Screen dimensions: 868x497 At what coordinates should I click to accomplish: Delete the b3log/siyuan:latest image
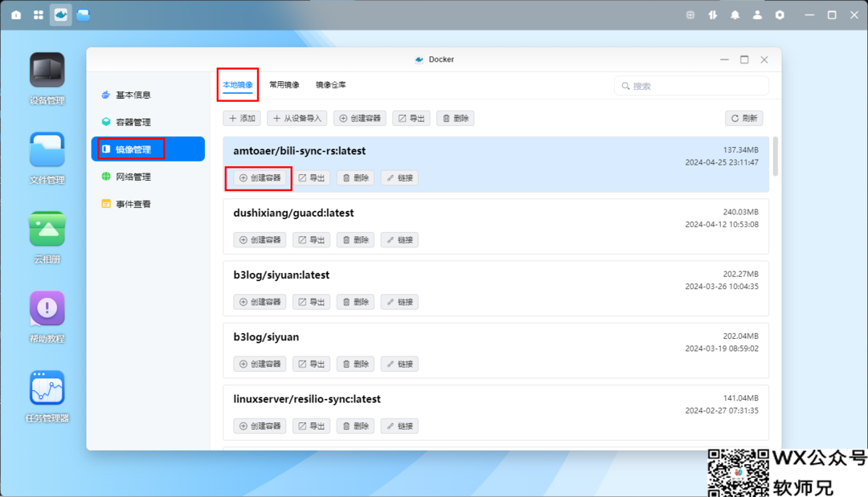pos(355,302)
